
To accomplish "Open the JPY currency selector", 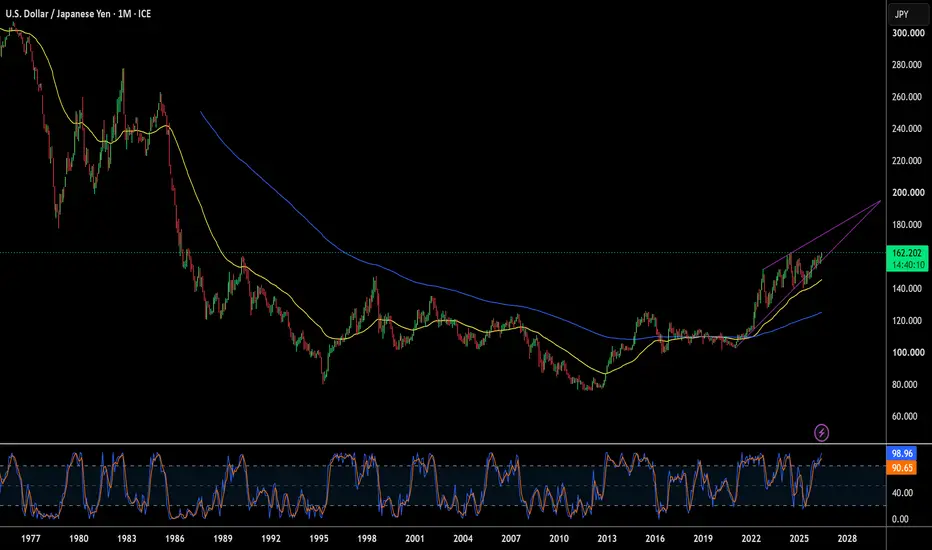I will point(908,14).
